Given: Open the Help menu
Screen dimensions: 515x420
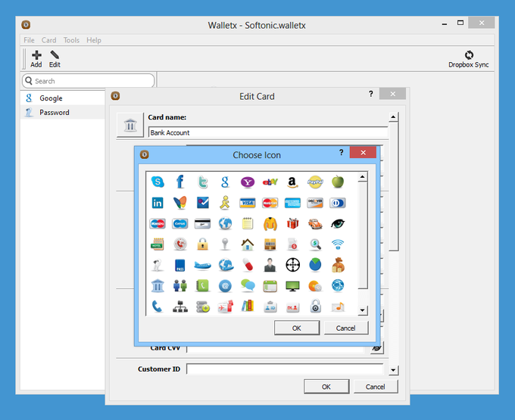Looking at the screenshot, I should [x=94, y=40].
